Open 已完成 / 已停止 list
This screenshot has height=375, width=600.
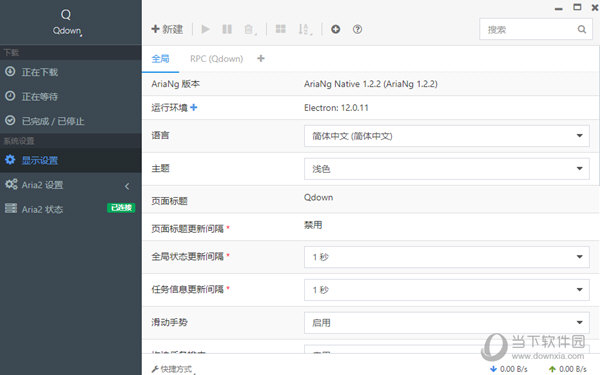click(x=71, y=121)
